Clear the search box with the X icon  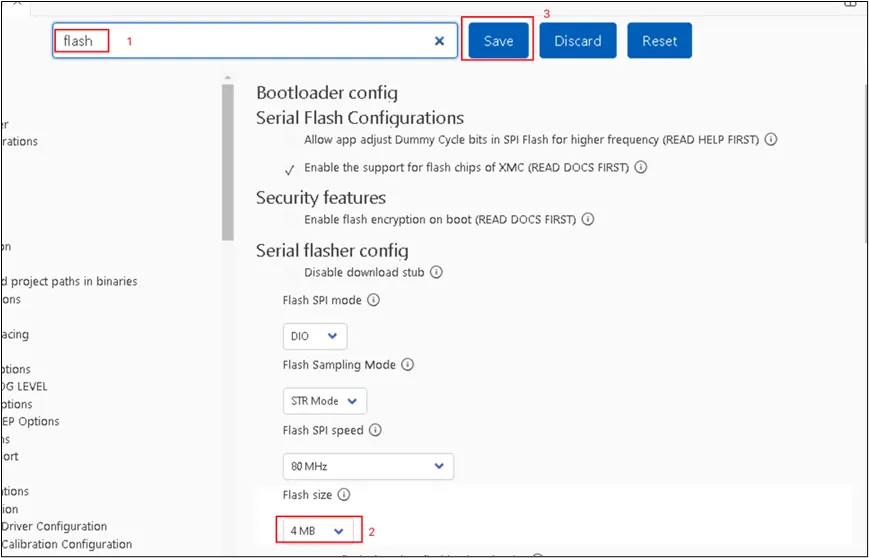[x=439, y=41]
